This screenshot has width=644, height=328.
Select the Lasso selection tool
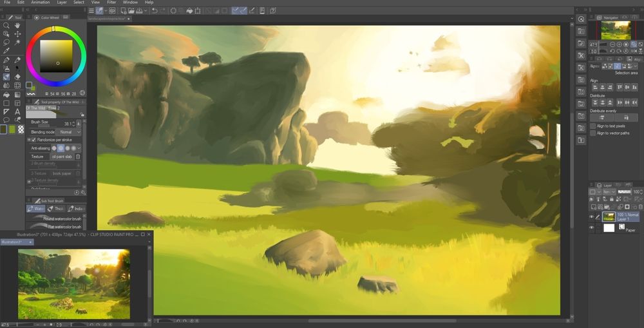click(6, 43)
